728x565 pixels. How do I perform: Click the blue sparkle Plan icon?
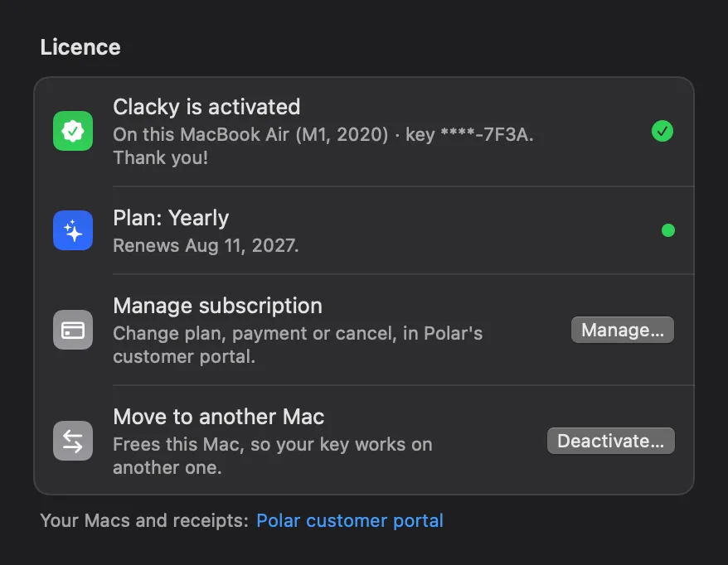tap(73, 230)
